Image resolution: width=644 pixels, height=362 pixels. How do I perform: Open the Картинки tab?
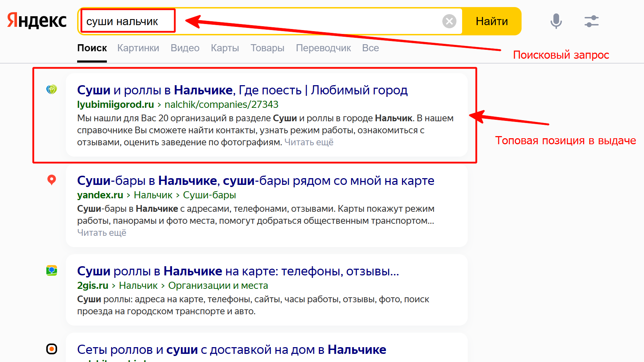[x=138, y=48]
